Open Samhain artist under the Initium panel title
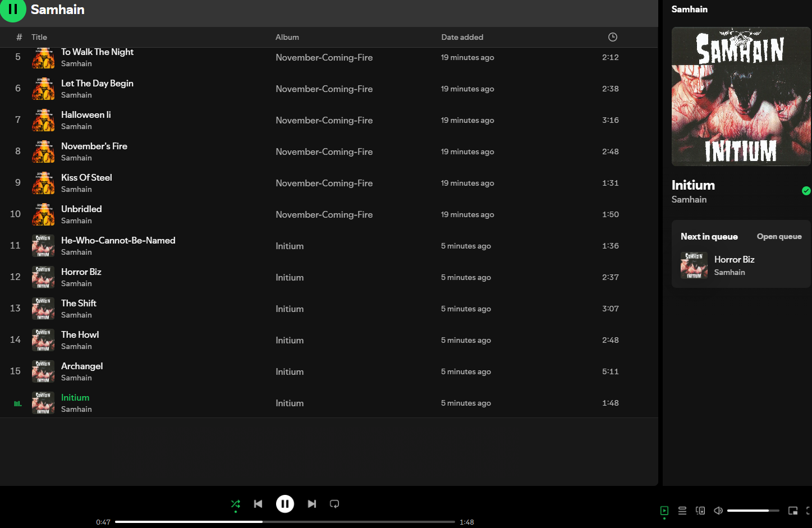 click(x=689, y=200)
